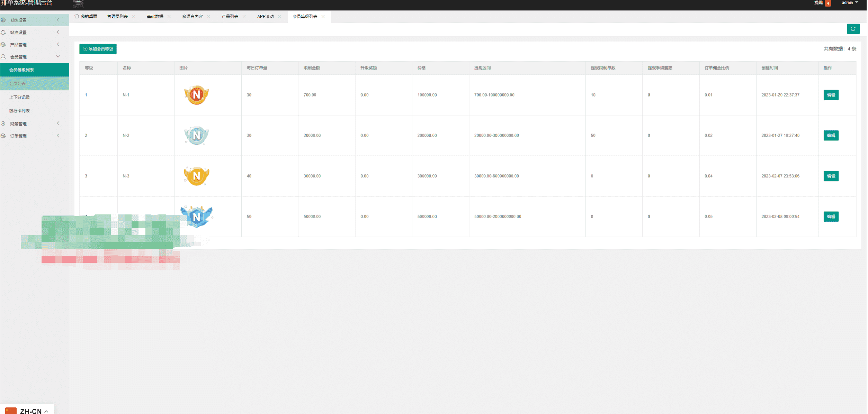
Task: Click the N-2 silver badge image
Action: [196, 135]
